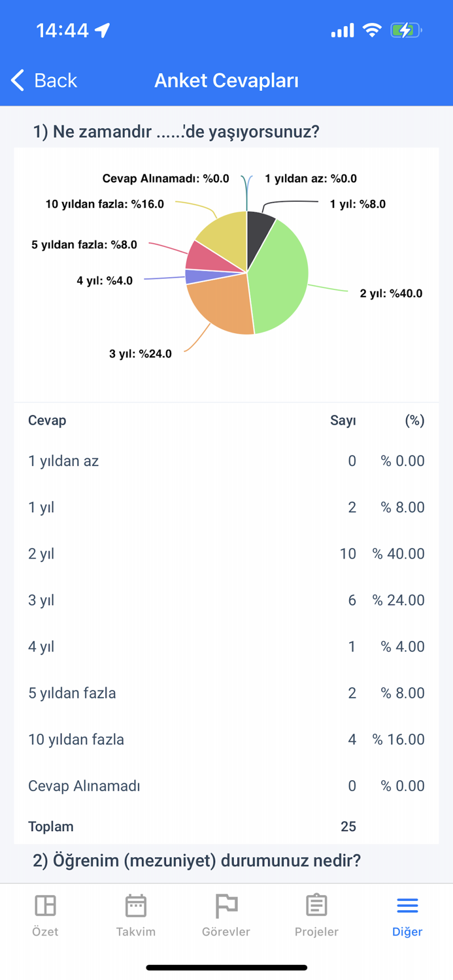Tap the location arrow icon by the clock
The height and width of the screenshot is (980, 453).
click(103, 30)
